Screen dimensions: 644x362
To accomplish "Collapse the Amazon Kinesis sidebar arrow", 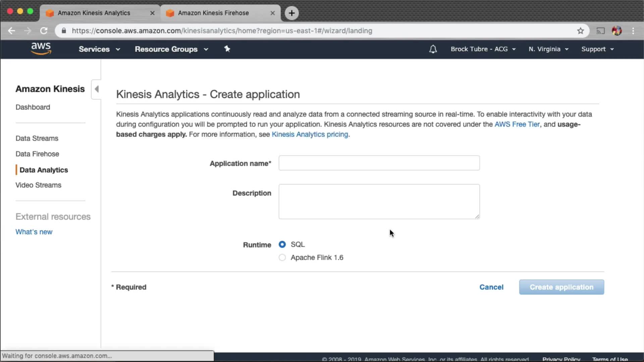I will tap(96, 89).
